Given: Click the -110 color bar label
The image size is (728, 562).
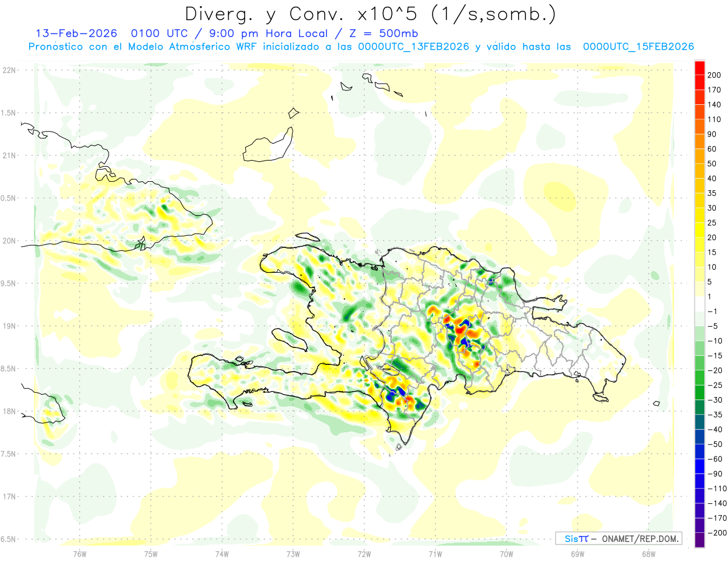Looking at the screenshot, I should click(716, 488).
